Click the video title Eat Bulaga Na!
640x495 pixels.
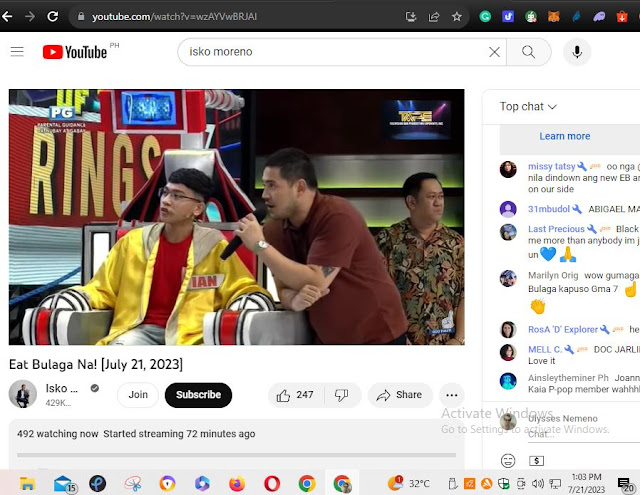[96, 364]
